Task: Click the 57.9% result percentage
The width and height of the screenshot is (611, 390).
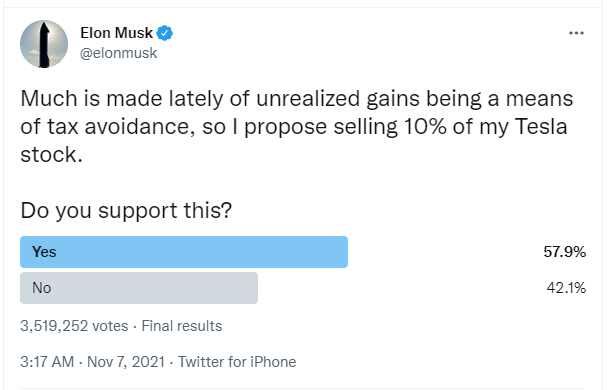Action: pos(565,252)
